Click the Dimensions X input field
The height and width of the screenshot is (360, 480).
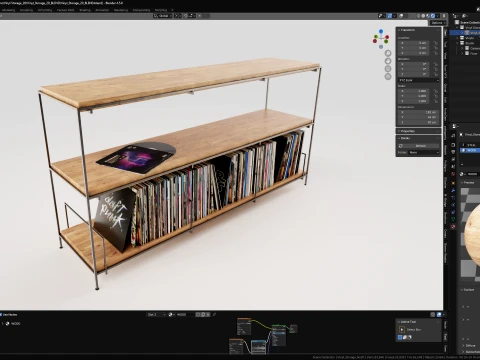click(418, 112)
